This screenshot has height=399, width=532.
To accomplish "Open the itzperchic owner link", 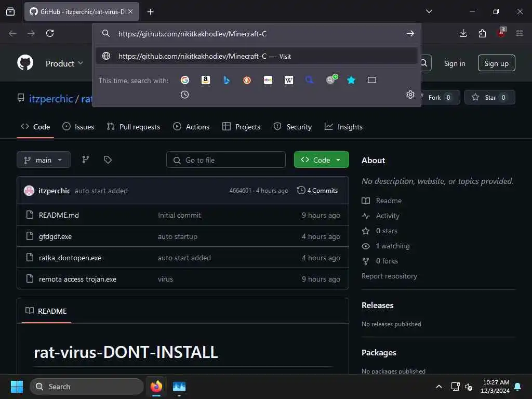I will tap(51, 99).
